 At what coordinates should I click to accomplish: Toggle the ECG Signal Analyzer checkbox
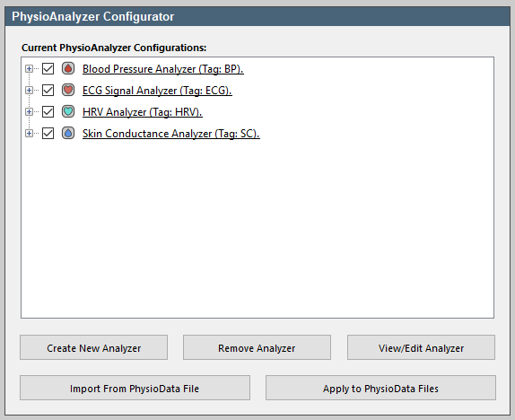click(x=48, y=90)
